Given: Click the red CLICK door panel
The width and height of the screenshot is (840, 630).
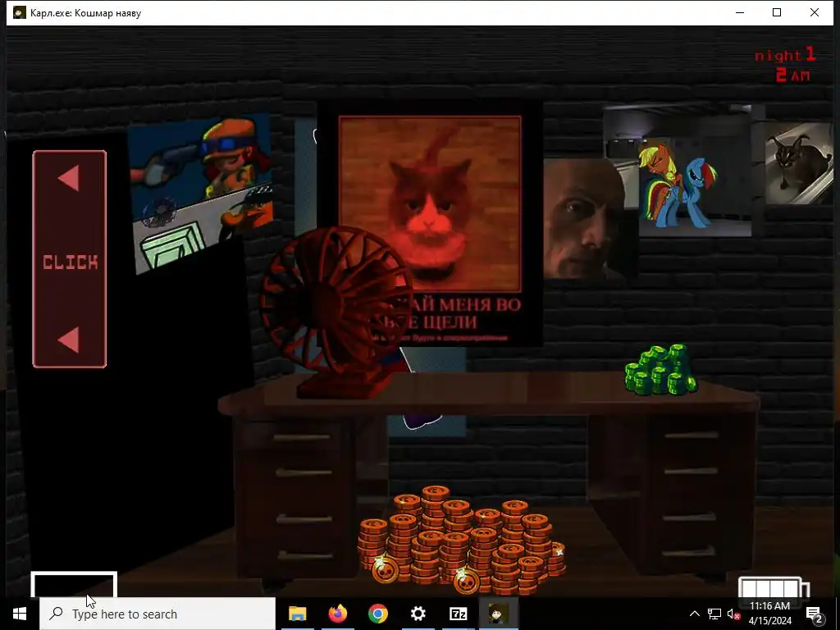Looking at the screenshot, I should (70, 259).
